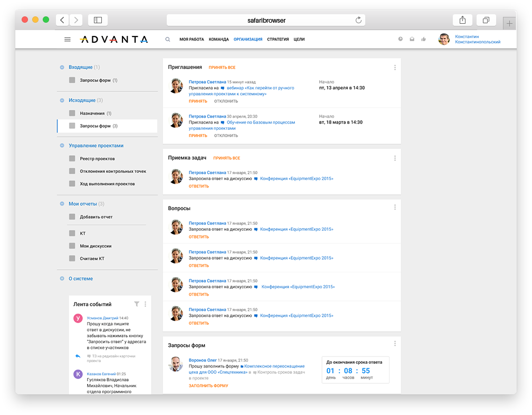Expand the О системе section
532x415 pixels.
point(62,279)
